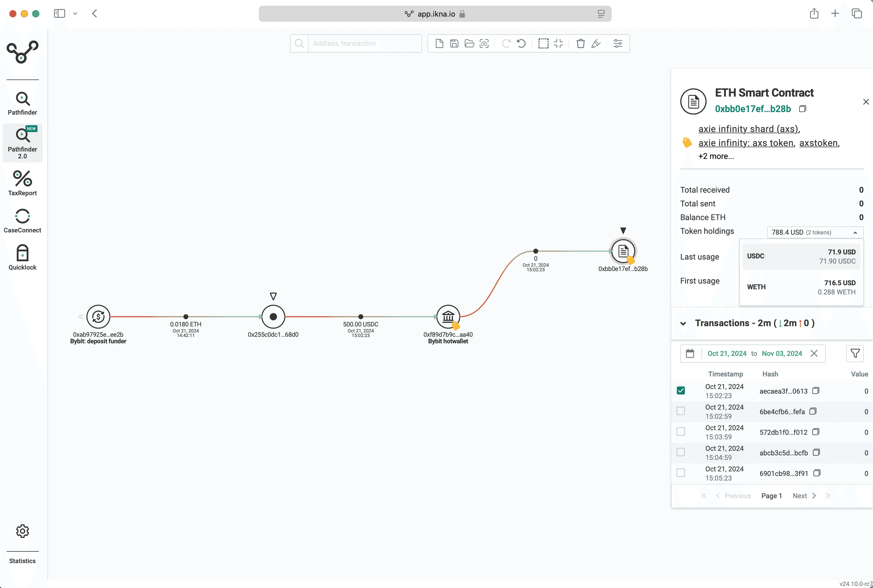Open the calendar date picker
The width and height of the screenshot is (873, 588).
(x=690, y=353)
